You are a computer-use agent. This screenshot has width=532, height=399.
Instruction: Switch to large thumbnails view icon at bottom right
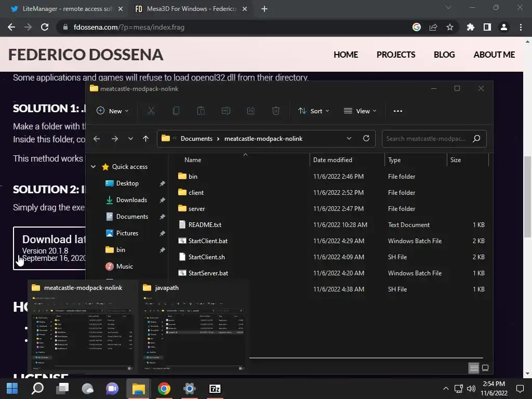point(485,368)
